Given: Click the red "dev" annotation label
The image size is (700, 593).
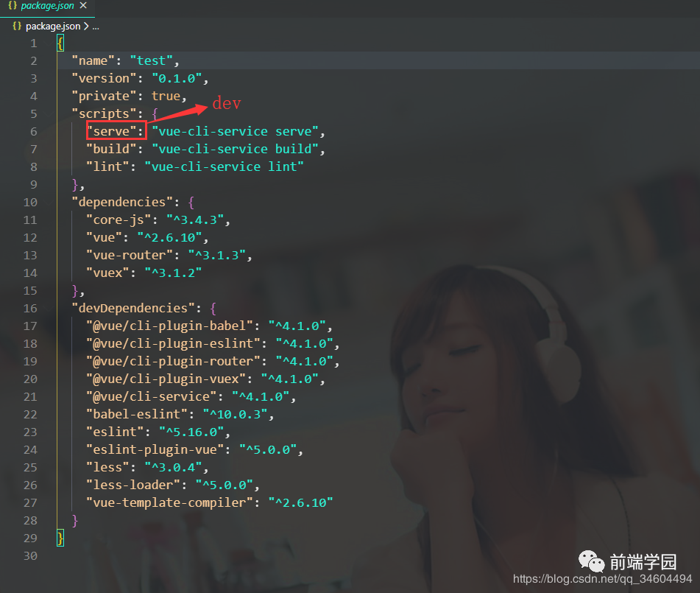Looking at the screenshot, I should [227, 104].
